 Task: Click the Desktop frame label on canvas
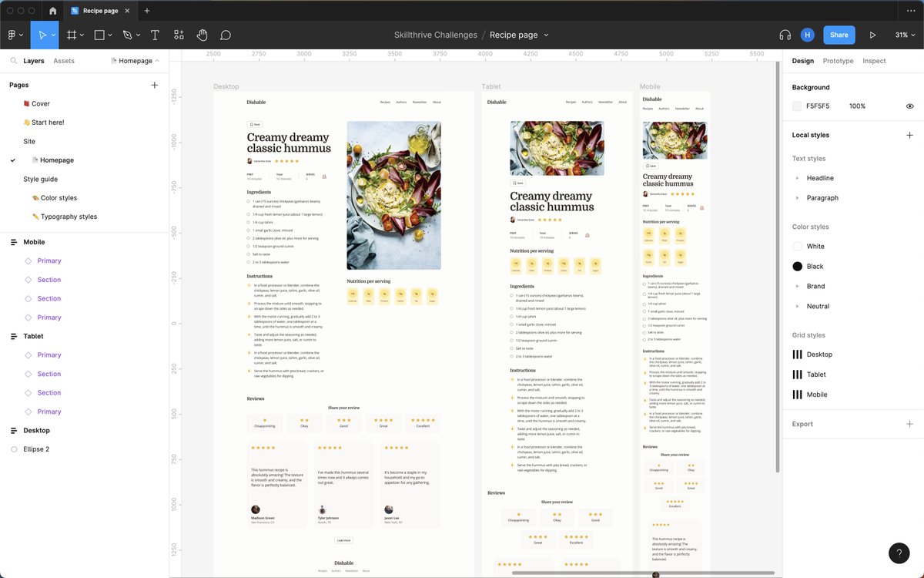pyautogui.click(x=226, y=86)
